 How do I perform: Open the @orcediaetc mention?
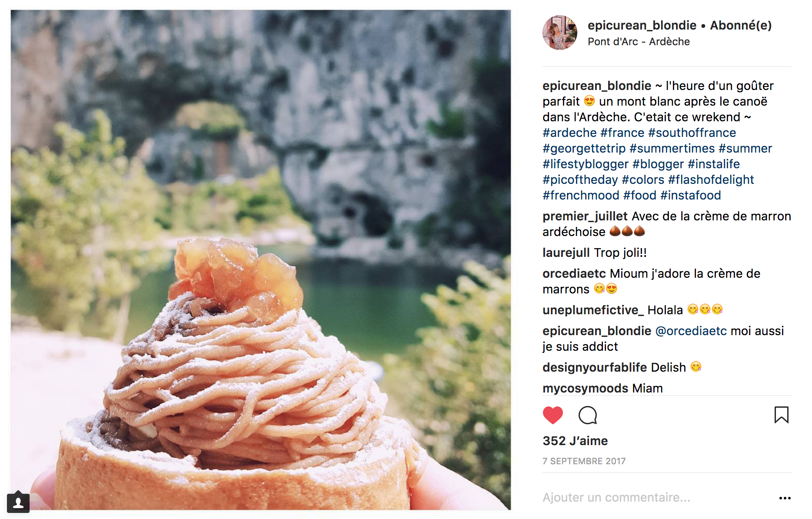[x=691, y=331]
